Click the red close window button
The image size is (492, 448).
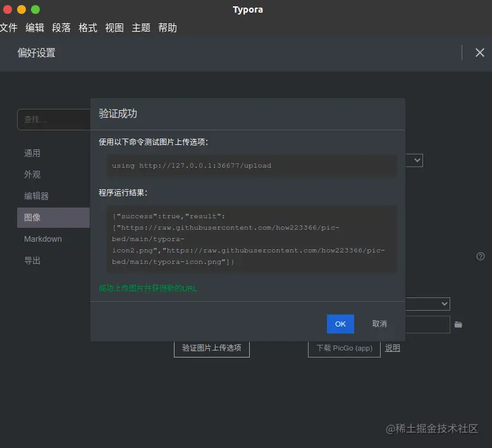click(8, 9)
